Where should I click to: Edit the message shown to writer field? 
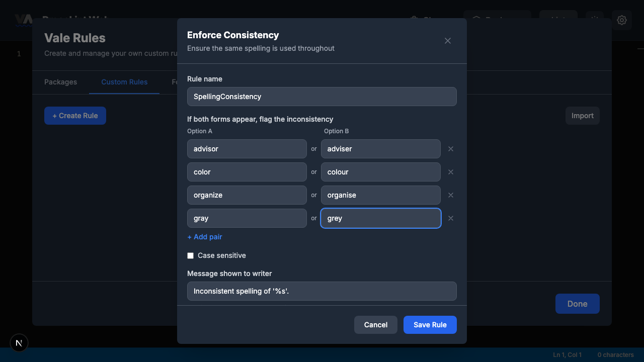click(x=321, y=291)
